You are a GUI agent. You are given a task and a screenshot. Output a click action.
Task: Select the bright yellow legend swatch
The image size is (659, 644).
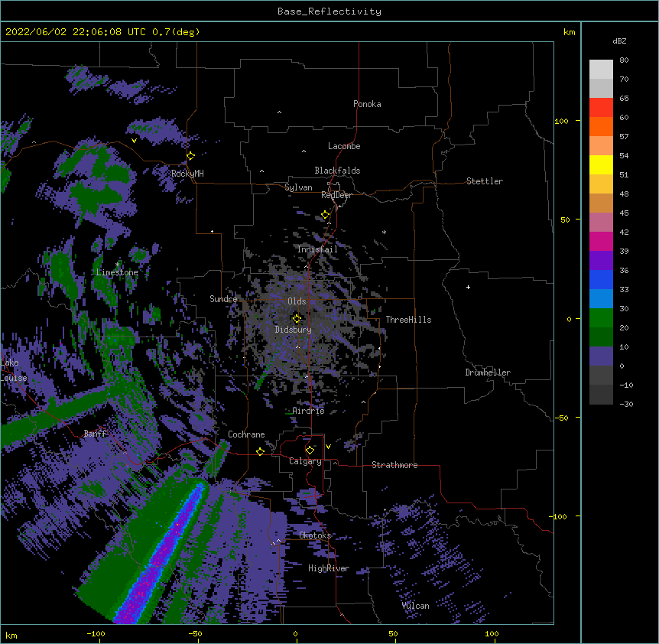pos(601,164)
